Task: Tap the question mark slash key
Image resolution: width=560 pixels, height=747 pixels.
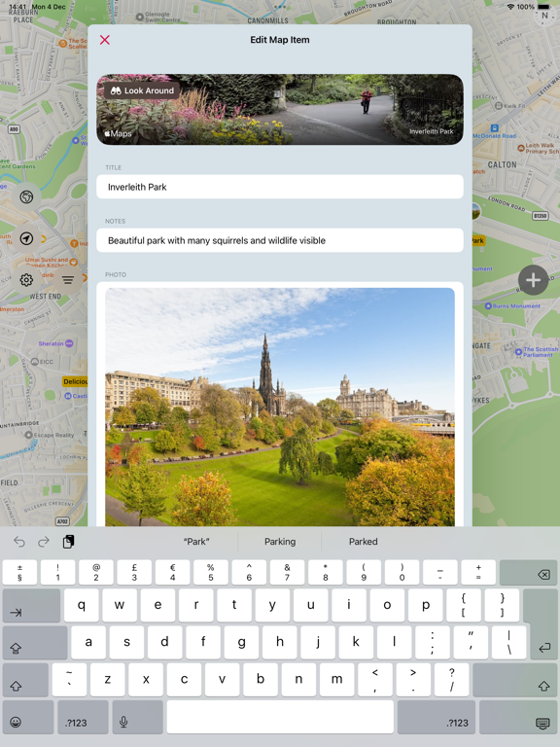Action: click(x=451, y=680)
